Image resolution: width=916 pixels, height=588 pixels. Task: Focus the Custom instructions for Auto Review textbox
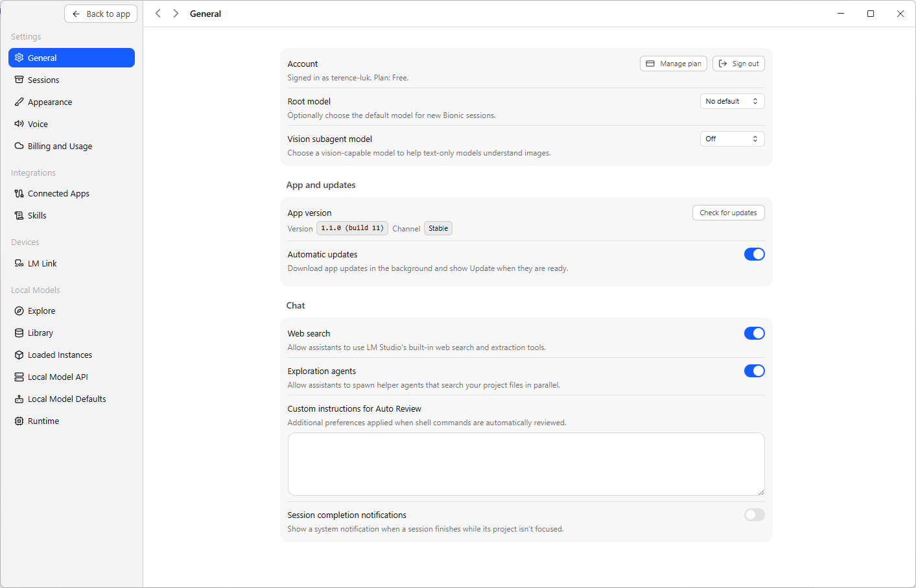526,464
